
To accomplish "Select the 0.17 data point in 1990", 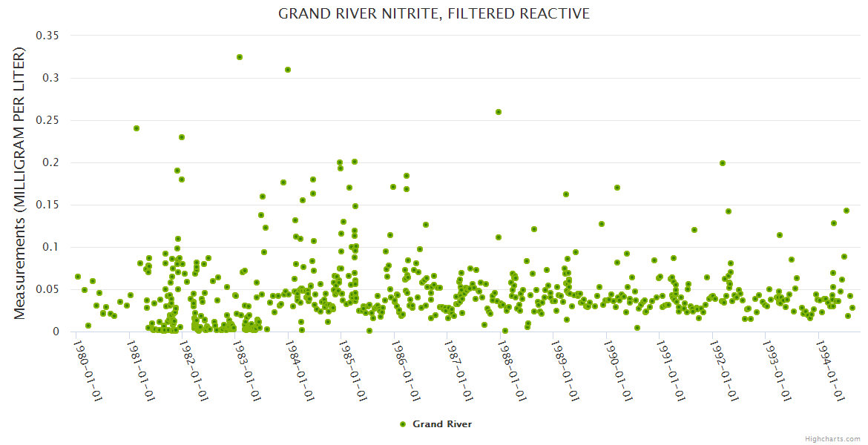I will click(617, 188).
